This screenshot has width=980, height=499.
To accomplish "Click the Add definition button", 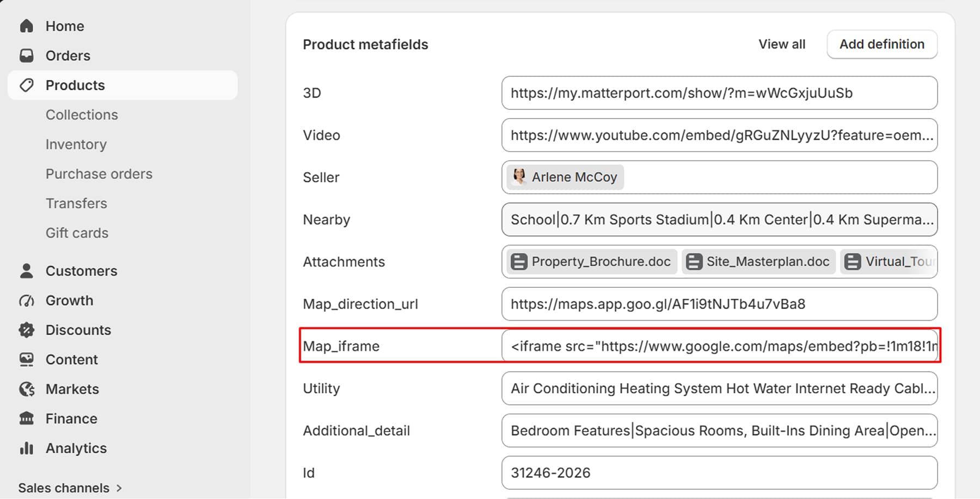I will (x=882, y=44).
